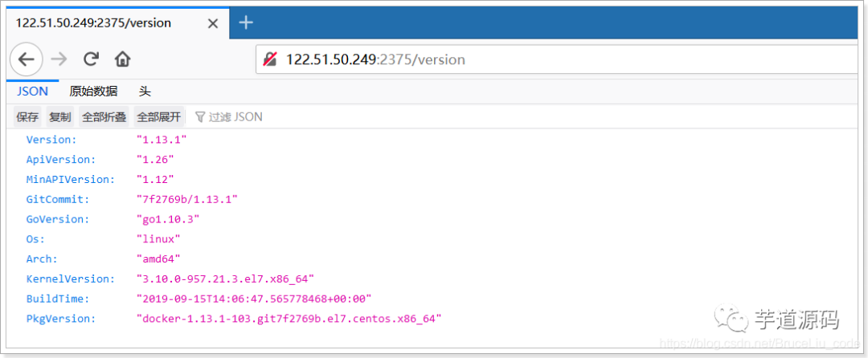The image size is (868, 358).
Task: Click the 复制 button
Action: tap(59, 117)
